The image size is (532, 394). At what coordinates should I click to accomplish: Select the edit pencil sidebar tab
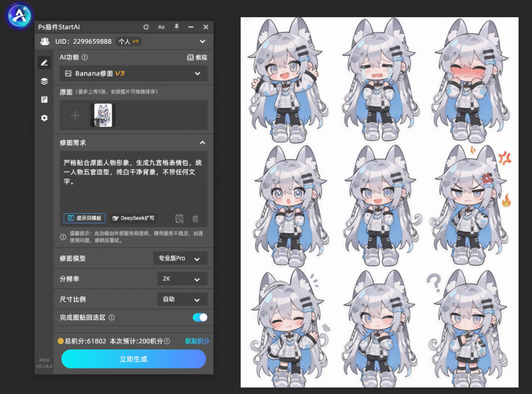pos(45,63)
